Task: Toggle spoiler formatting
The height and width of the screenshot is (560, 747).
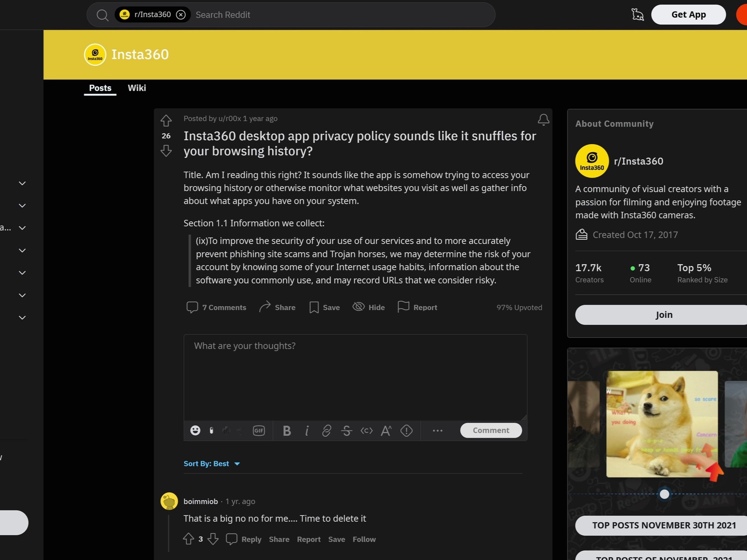Action: 406,431
